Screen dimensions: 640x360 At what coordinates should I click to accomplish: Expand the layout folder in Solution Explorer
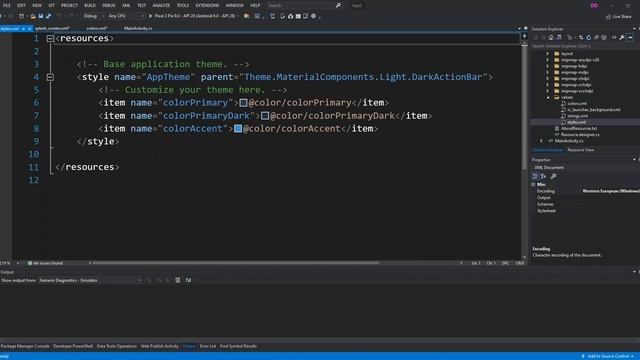point(548,53)
